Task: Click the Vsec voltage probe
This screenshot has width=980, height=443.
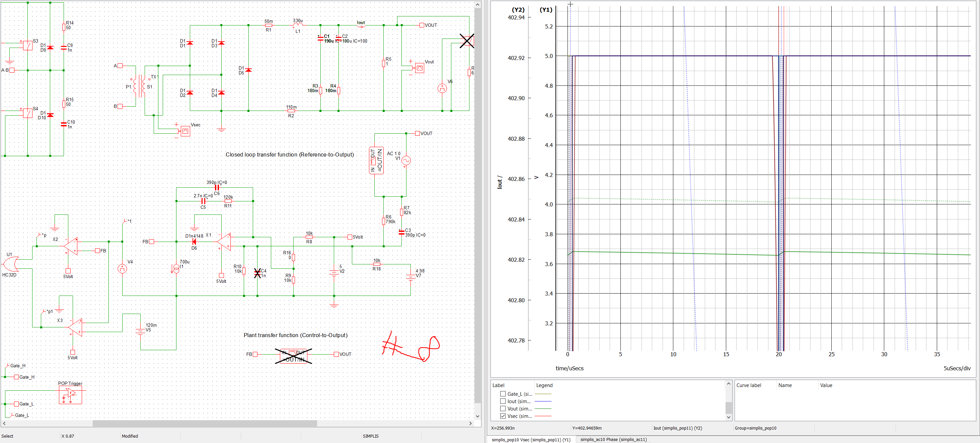Action: pyautogui.click(x=185, y=131)
